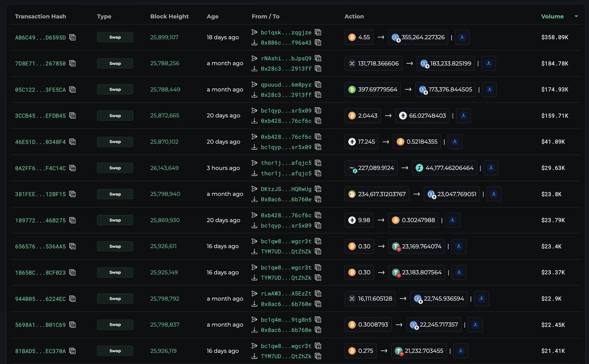Copy transaction hash 5698A1...B01C69
Image resolution: width=589 pixels, height=364 pixels.
point(73,325)
